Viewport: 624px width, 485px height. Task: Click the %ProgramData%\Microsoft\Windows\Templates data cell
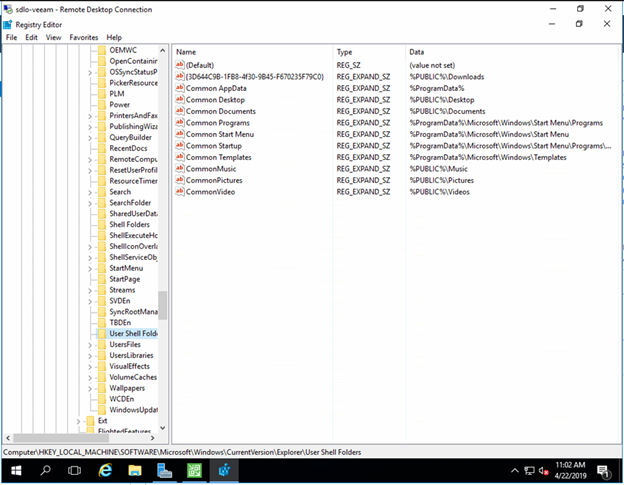488,157
